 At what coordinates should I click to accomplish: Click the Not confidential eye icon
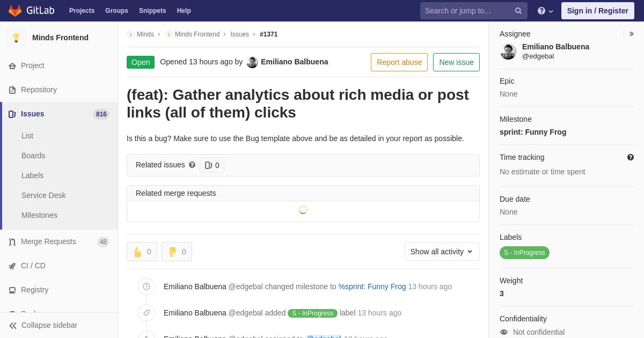[x=504, y=332]
